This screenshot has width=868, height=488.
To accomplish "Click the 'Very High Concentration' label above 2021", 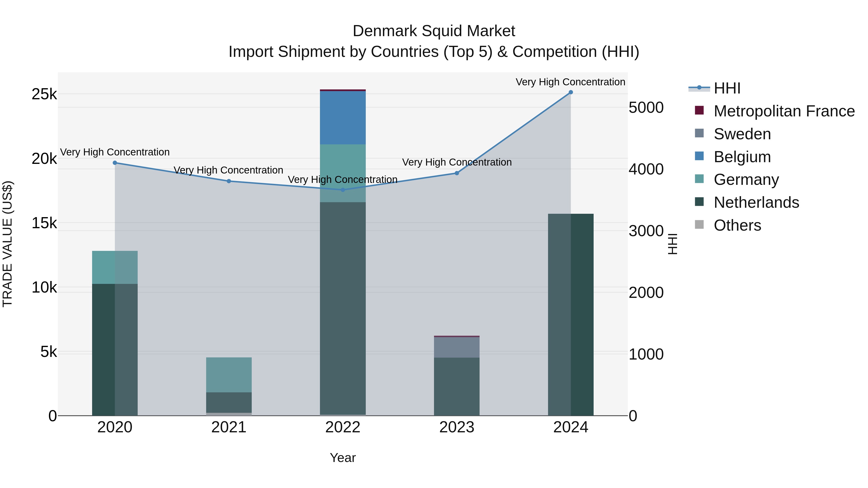I will (x=229, y=170).
